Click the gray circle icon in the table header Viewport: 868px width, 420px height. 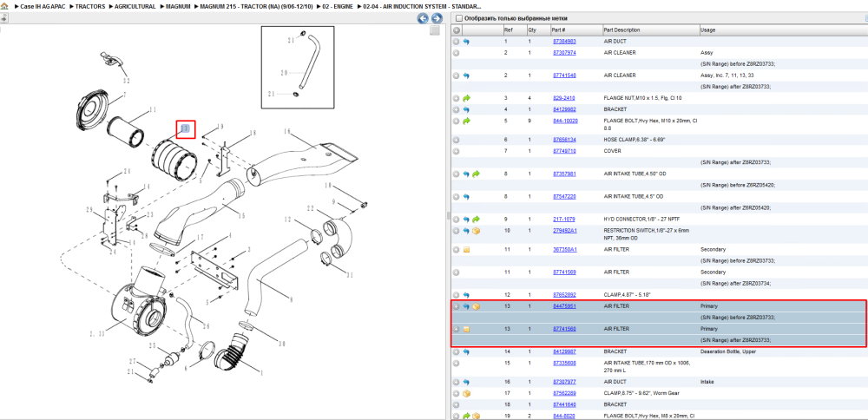click(x=457, y=30)
